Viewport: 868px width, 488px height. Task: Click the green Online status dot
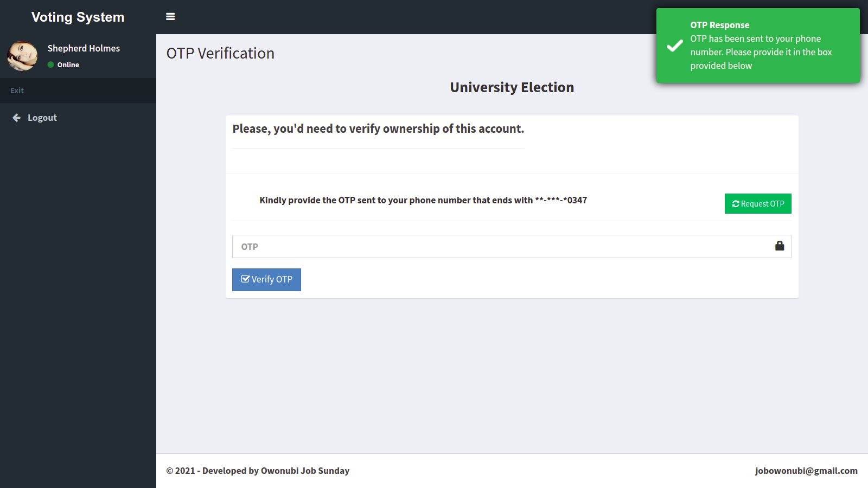pyautogui.click(x=51, y=65)
